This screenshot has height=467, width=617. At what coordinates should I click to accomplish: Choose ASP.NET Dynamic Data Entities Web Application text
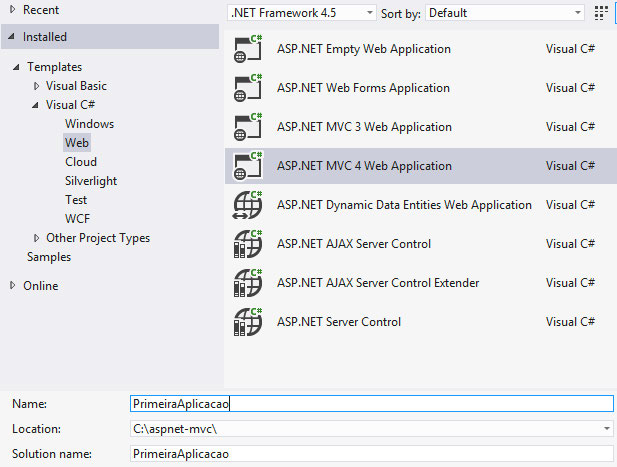(x=404, y=205)
